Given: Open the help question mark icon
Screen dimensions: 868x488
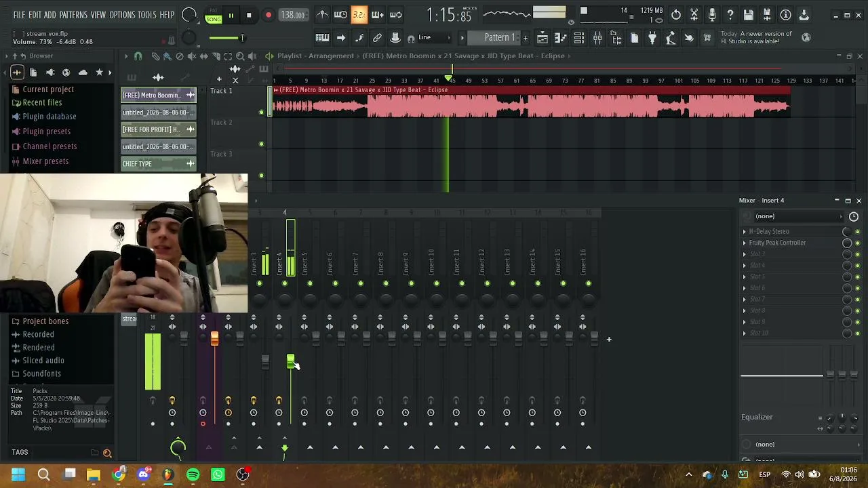Looking at the screenshot, I should 730,15.
